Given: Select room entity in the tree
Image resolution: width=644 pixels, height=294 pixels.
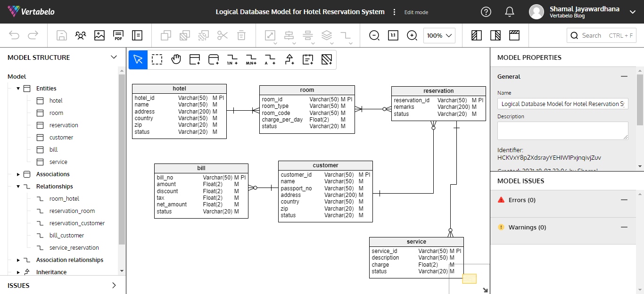Looking at the screenshot, I should click(56, 113).
